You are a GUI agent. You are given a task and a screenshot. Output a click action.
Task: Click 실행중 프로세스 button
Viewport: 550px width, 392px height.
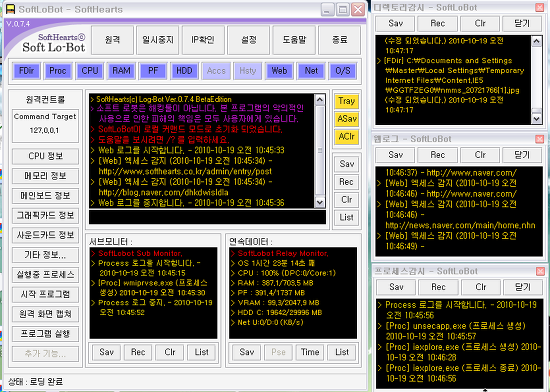pyautogui.click(x=46, y=275)
